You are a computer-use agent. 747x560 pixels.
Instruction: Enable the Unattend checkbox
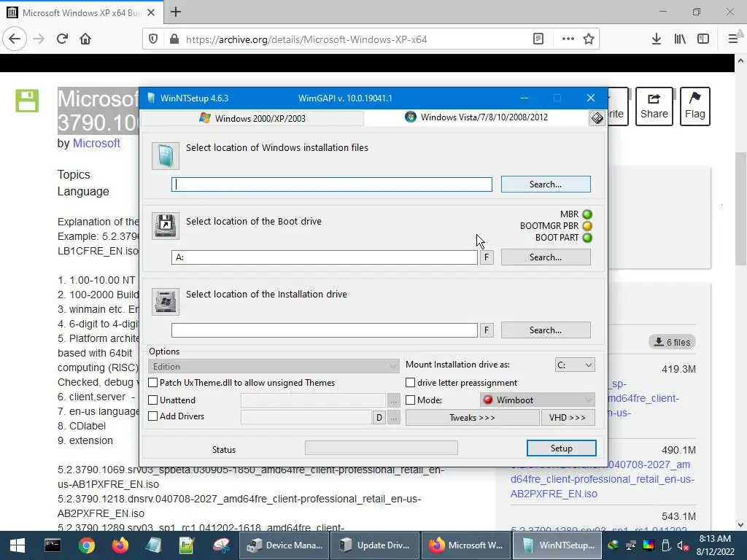click(x=153, y=400)
